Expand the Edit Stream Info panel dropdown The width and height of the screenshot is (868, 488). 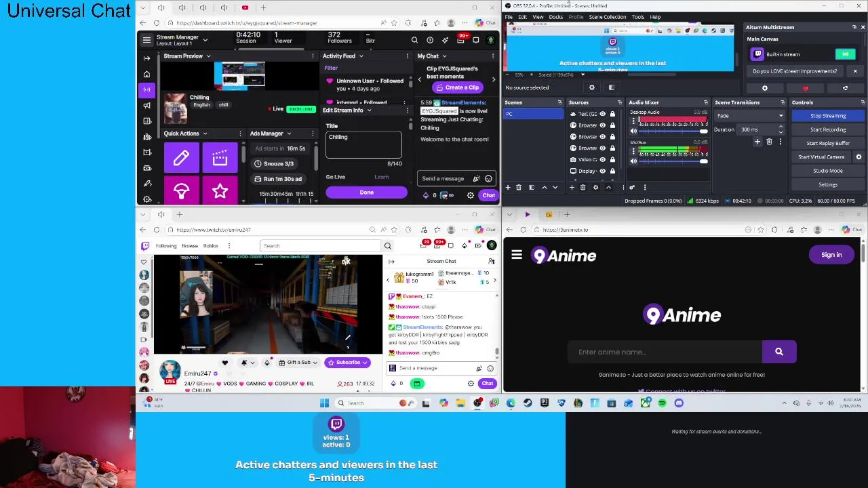pyautogui.click(x=369, y=110)
